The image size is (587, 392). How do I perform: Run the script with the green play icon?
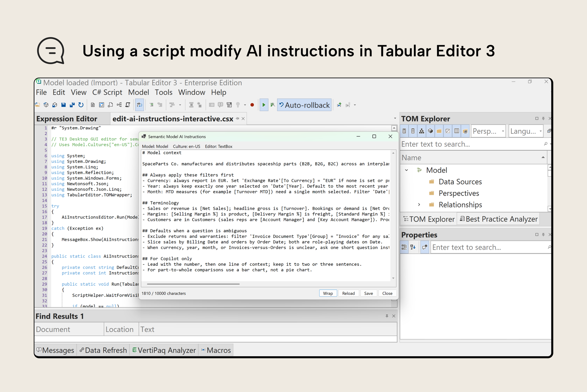click(x=264, y=105)
